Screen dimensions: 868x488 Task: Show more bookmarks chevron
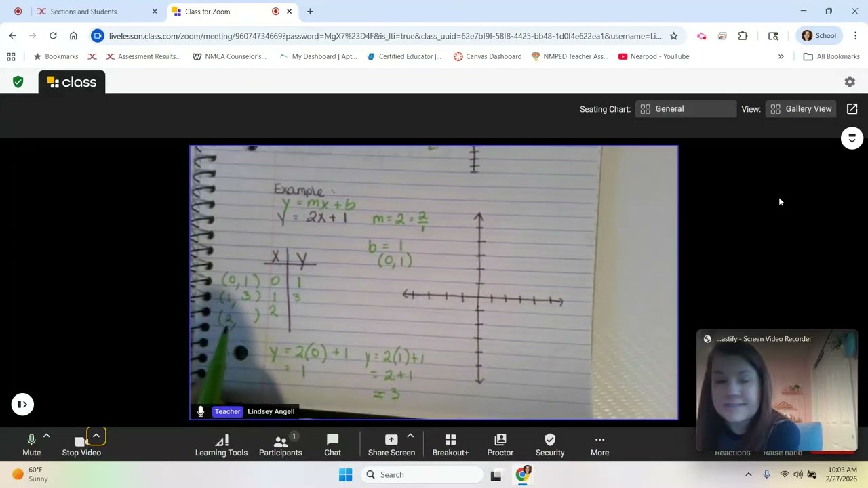tap(781, 56)
